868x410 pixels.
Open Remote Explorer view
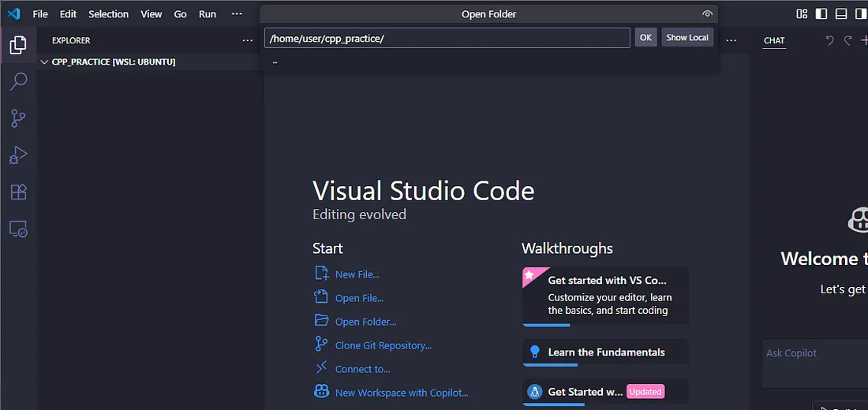coord(18,229)
